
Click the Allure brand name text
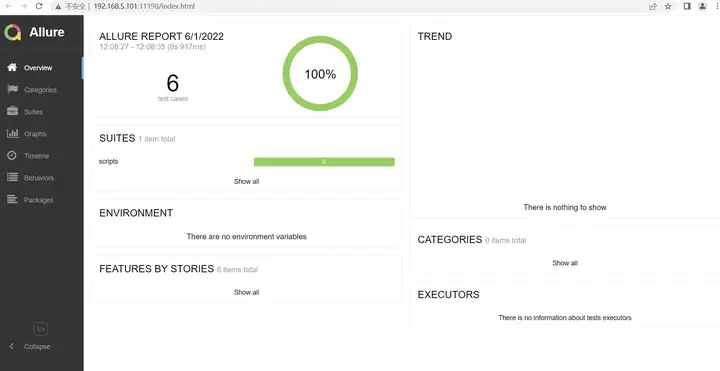(x=47, y=33)
